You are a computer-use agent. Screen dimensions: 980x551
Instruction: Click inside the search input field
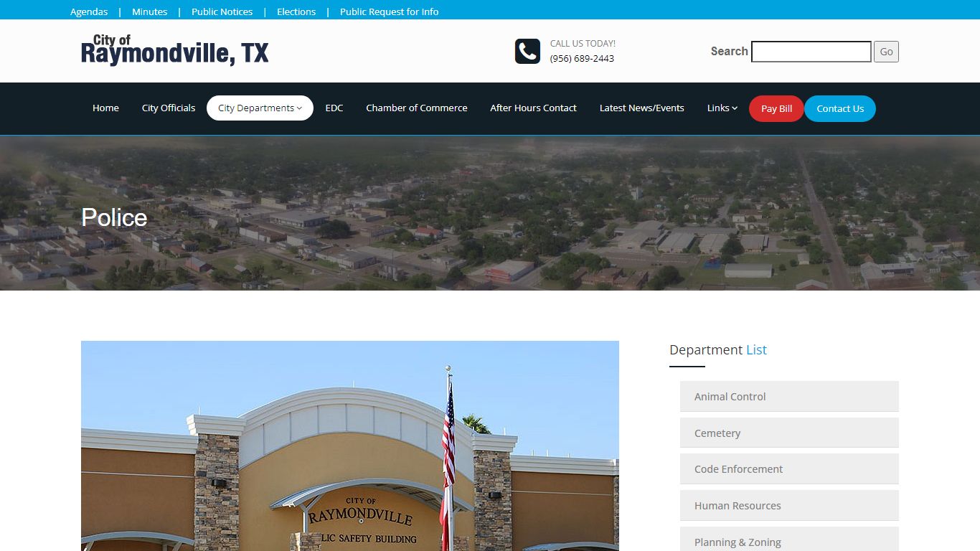point(811,51)
